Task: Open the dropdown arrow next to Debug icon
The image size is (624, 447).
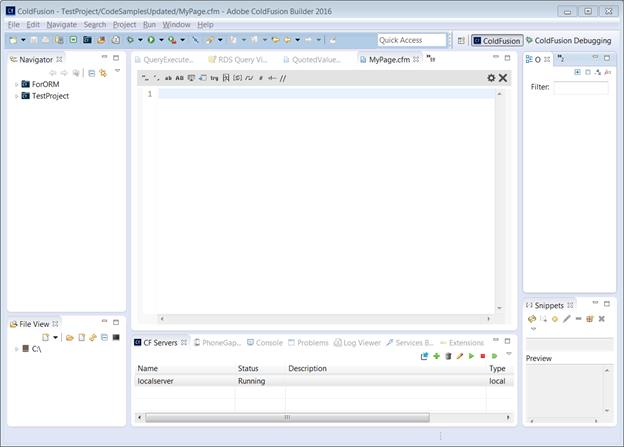Action: pyautogui.click(x=140, y=40)
